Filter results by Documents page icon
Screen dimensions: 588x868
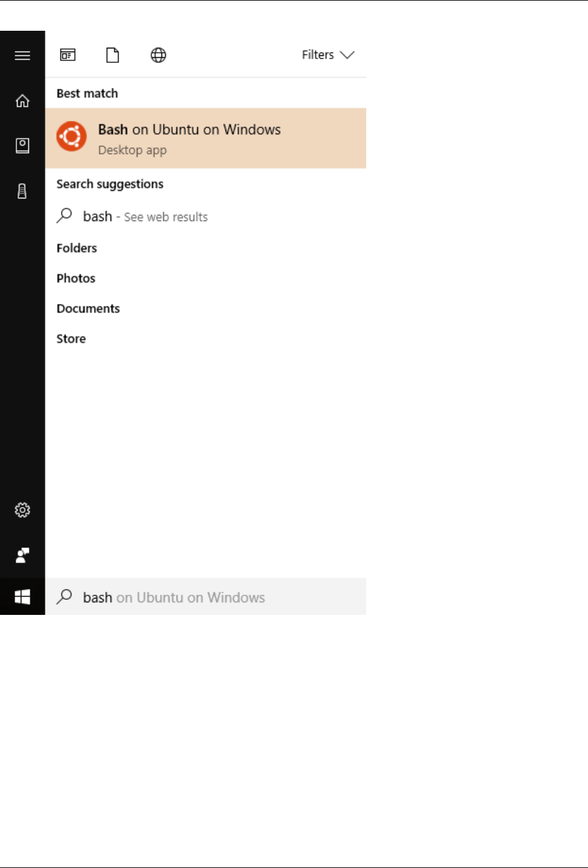pyautogui.click(x=112, y=55)
